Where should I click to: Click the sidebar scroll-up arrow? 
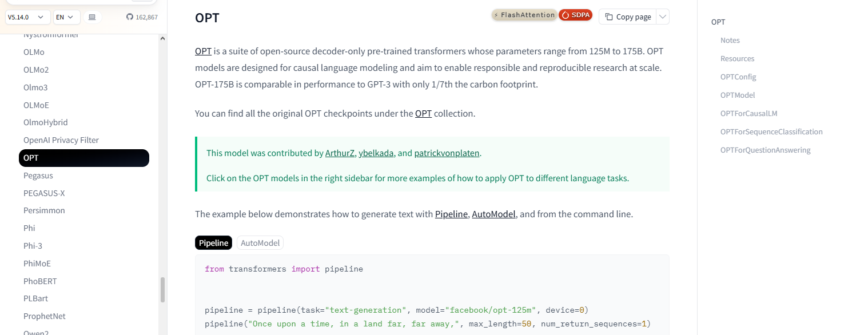pos(162,39)
